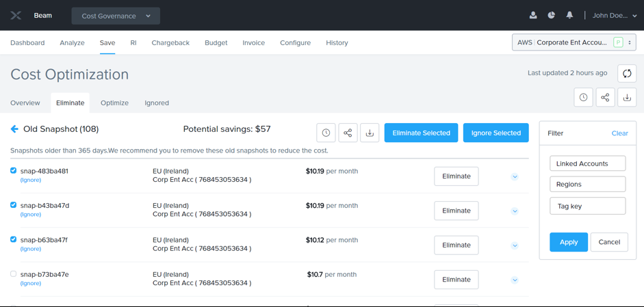Open the Cost Governance dropdown
The height and width of the screenshot is (307, 644).
[116, 16]
